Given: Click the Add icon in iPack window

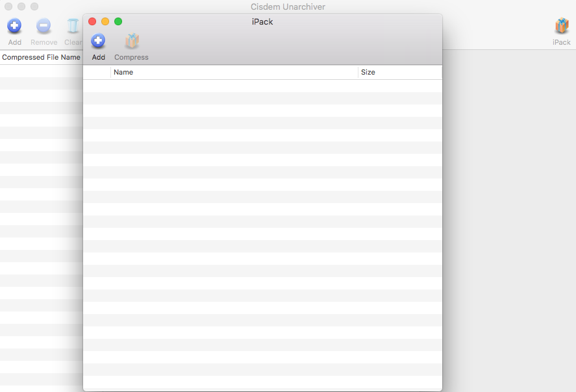Looking at the screenshot, I should (98, 42).
